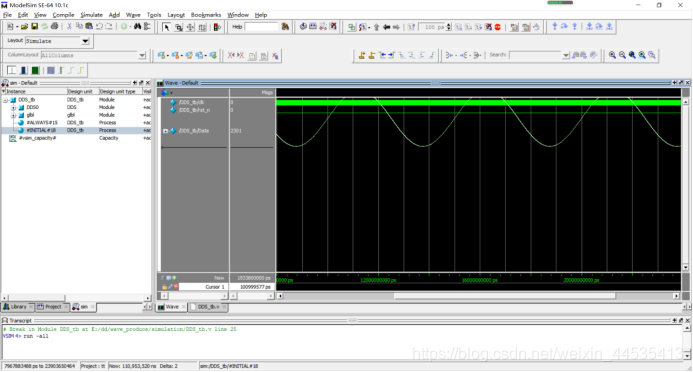Switch to the Project tab
The image size is (693, 372).
[x=52, y=307]
